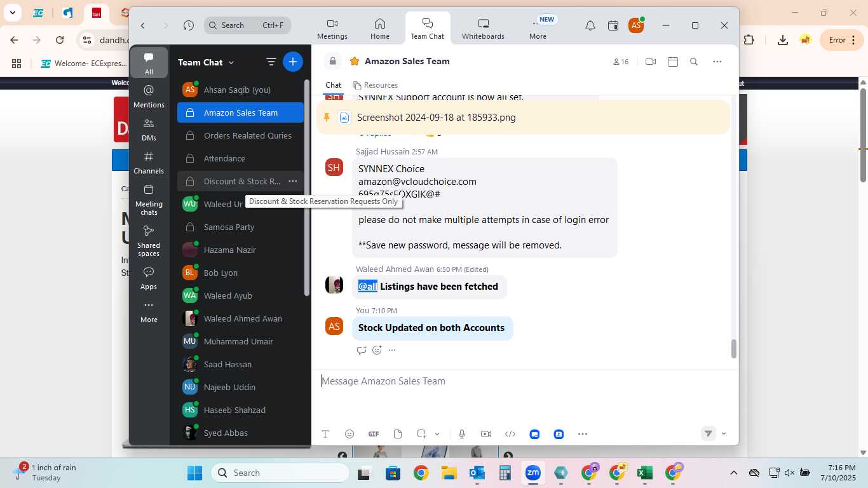Viewport: 868px width, 488px height.
Task: Open the Samosa Party channel
Action: click(240, 227)
